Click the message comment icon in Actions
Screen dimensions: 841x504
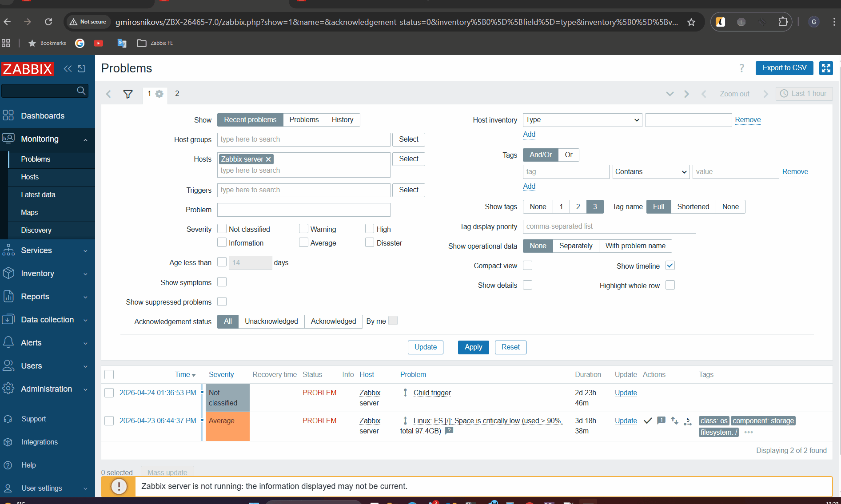tap(661, 421)
